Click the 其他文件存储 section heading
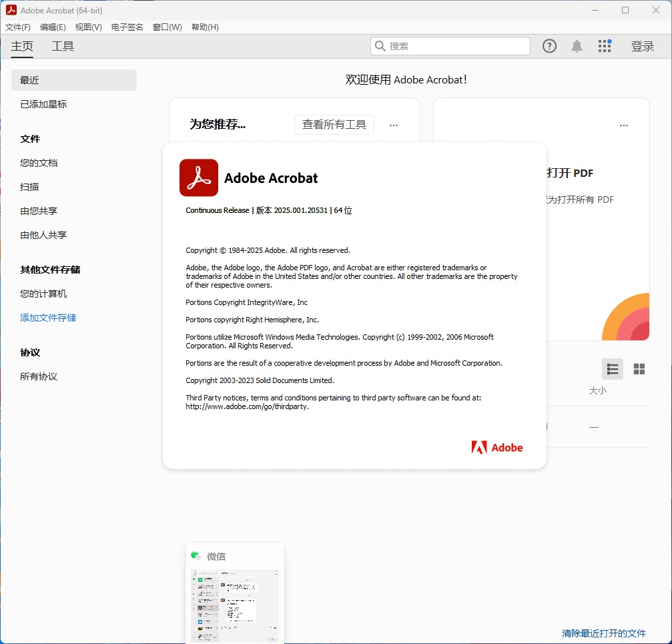This screenshot has height=644, width=672. click(50, 270)
